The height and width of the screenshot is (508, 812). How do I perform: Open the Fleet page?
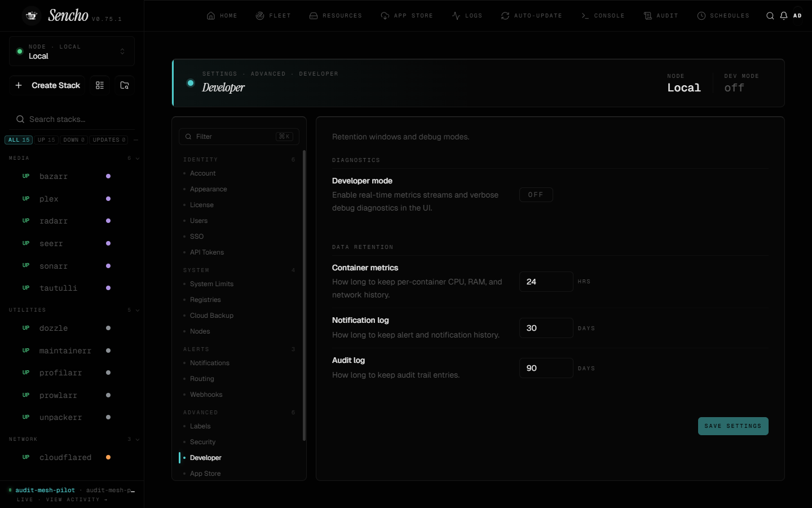(x=273, y=16)
